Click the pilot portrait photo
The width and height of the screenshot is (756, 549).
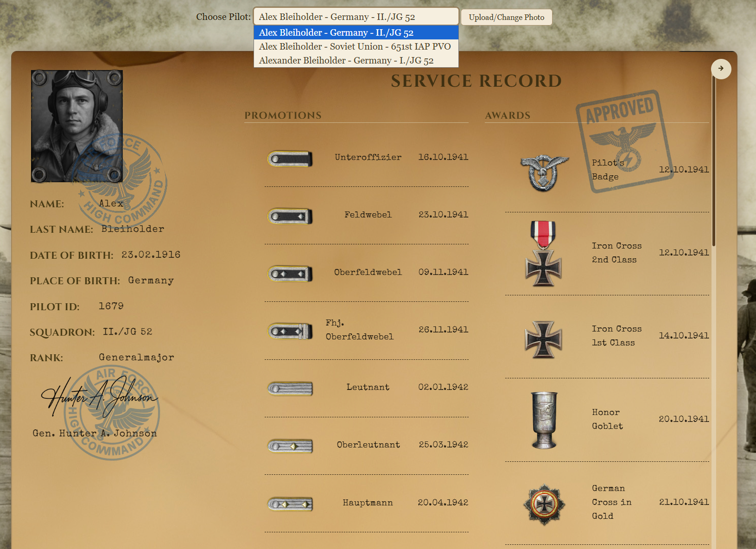(x=77, y=126)
